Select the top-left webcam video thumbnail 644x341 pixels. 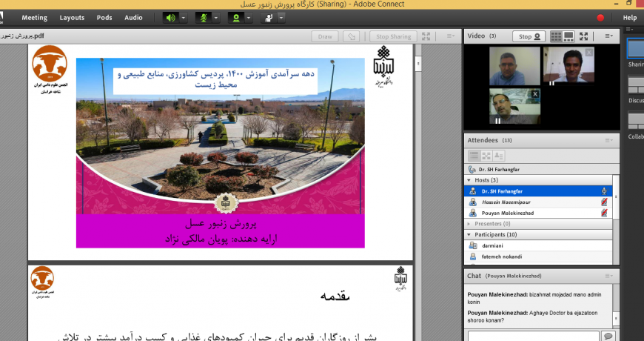tap(514, 66)
